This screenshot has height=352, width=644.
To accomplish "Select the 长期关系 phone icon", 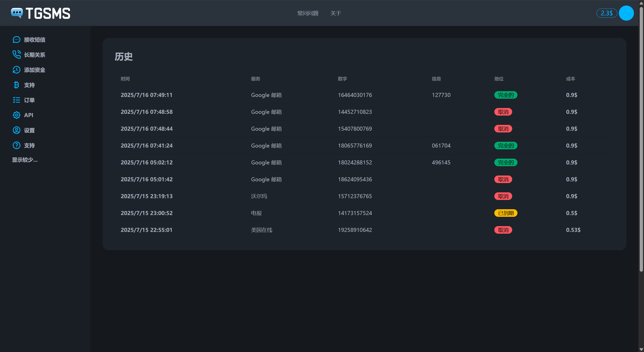I will (16, 55).
